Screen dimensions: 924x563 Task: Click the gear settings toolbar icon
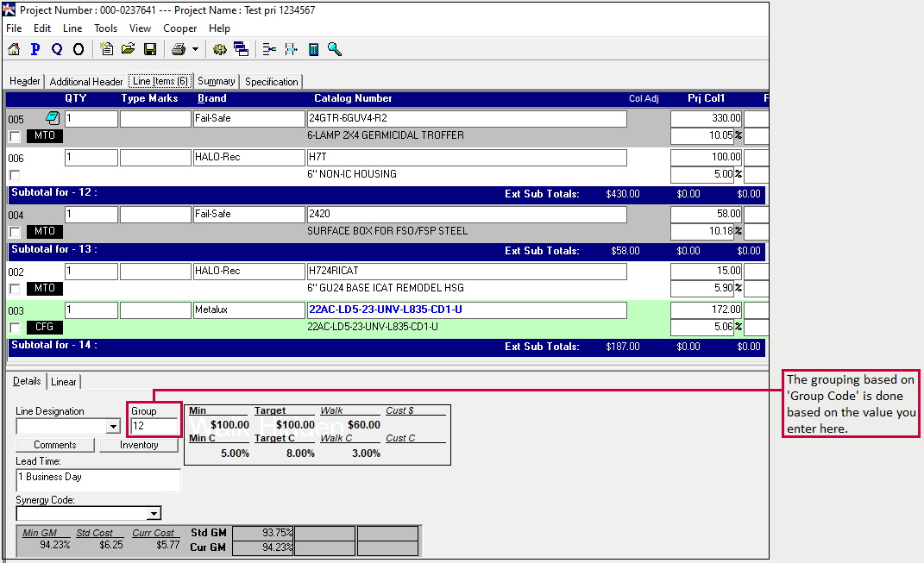(x=220, y=49)
